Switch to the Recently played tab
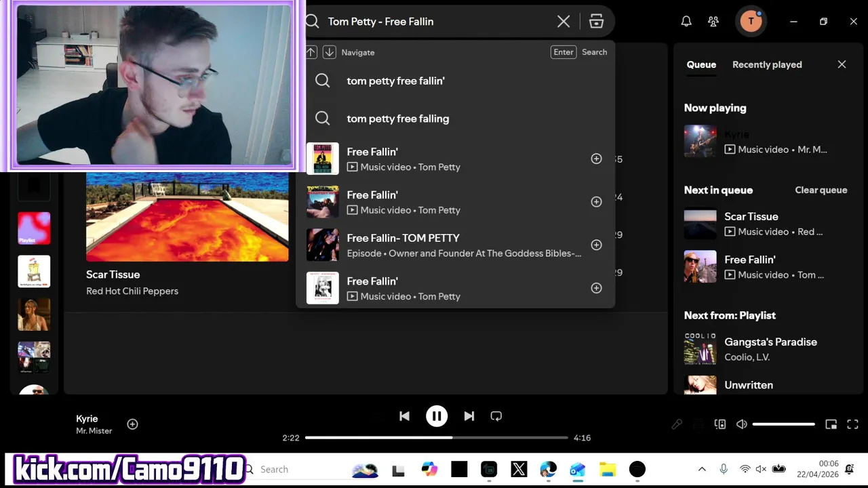The image size is (868, 488). tap(767, 64)
